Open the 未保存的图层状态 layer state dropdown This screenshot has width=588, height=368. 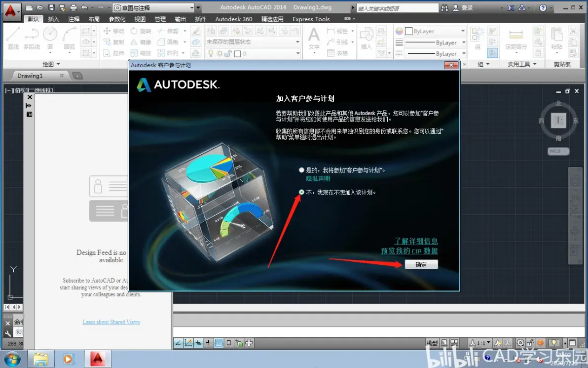pos(253,41)
